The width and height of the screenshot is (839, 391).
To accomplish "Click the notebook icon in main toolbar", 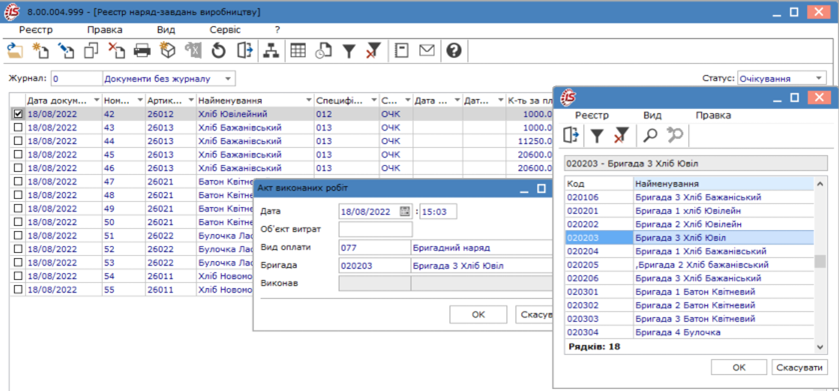I will click(x=401, y=51).
